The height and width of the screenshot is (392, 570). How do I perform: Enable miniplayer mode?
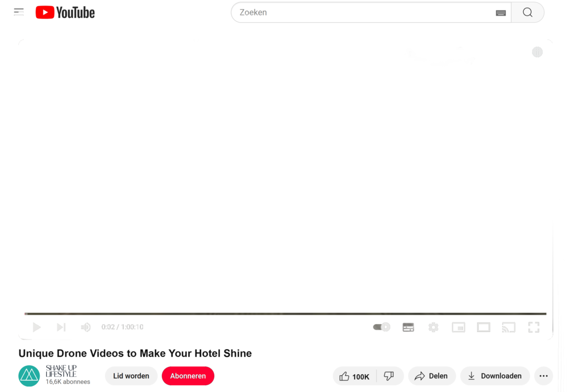tap(459, 327)
